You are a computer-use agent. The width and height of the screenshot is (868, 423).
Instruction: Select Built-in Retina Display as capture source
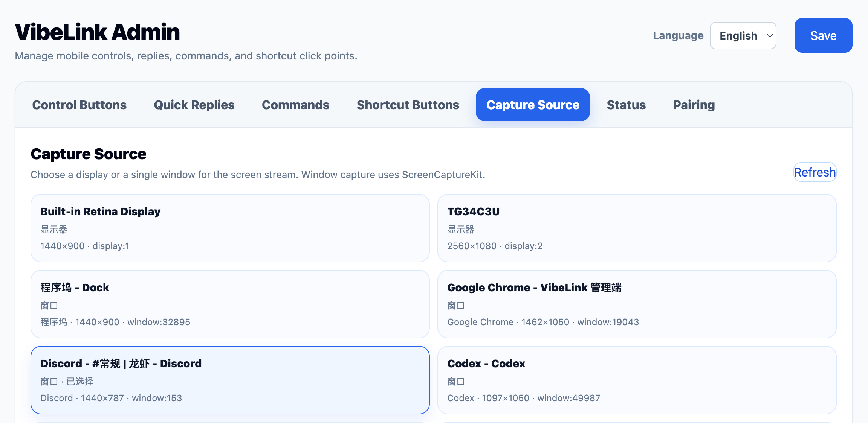[229, 228]
